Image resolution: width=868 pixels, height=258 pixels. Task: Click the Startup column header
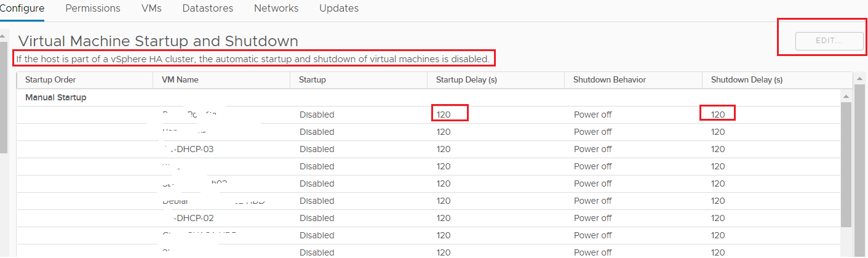359,80
